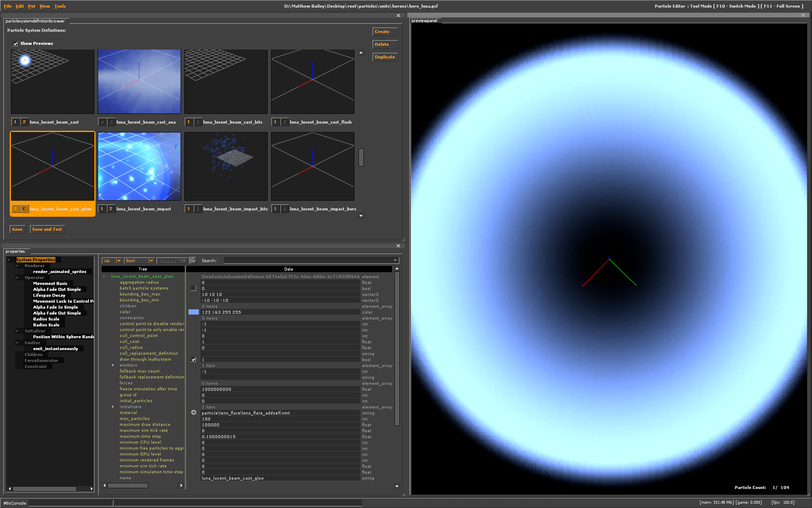Open the blue color swatch in color row
The width and height of the screenshot is (812, 508).
click(x=194, y=312)
